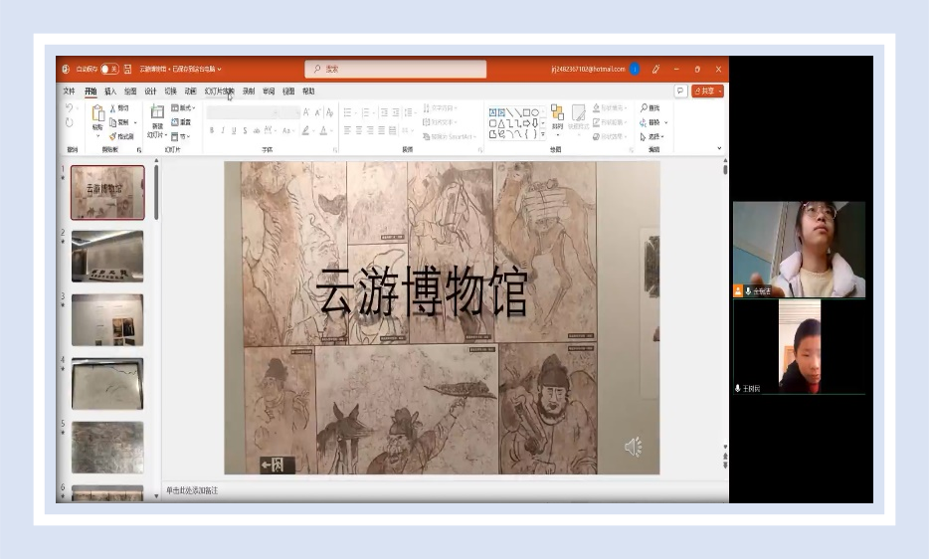Click the Redo icon

pyautogui.click(x=69, y=122)
